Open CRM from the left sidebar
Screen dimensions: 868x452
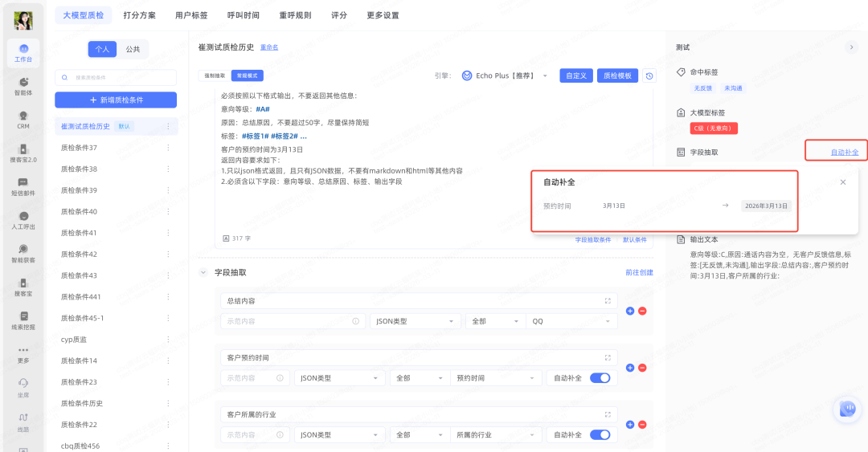(23, 119)
